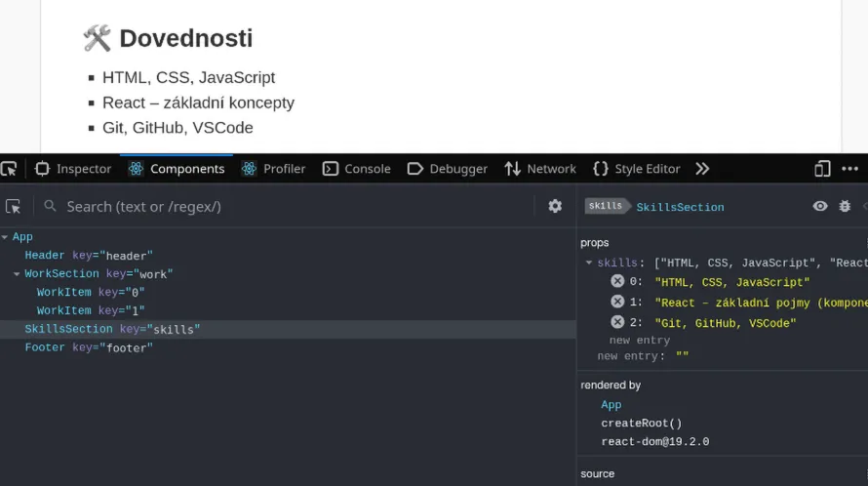Screen dimensions: 868x486
Task: Collapse the App component tree node
Action: pos(6,237)
